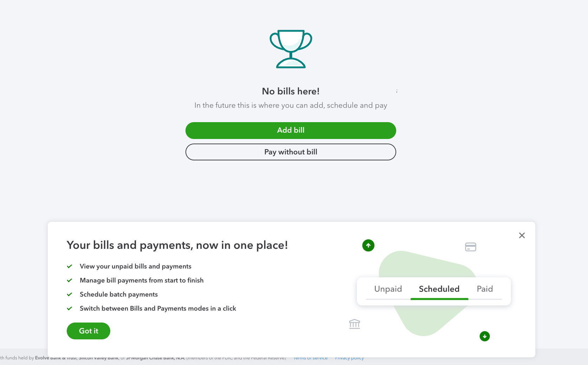Click the green underline below Scheduled
The width and height of the screenshot is (588, 365).
(439, 299)
